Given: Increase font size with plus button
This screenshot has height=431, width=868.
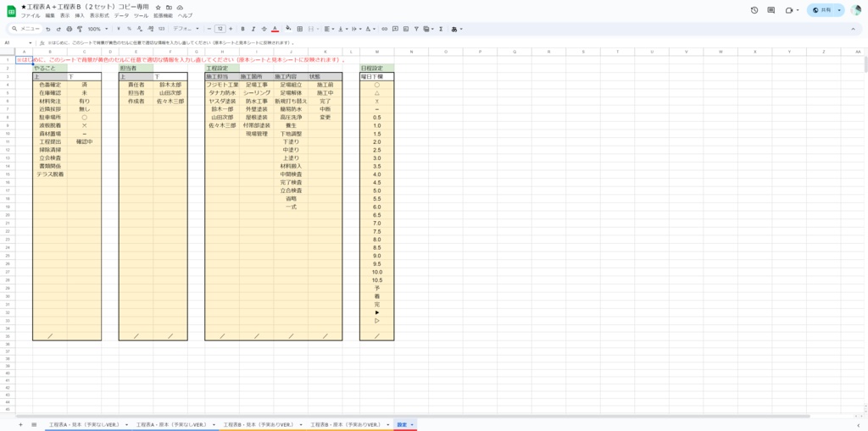Looking at the screenshot, I should tap(231, 29).
